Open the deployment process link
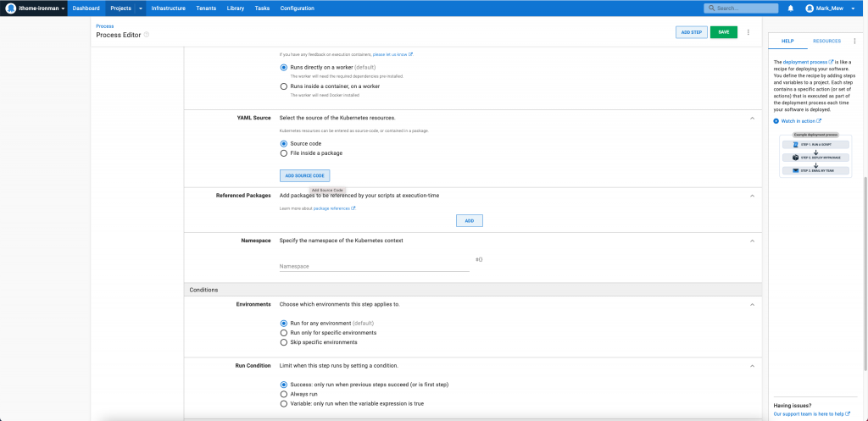 tap(808, 62)
